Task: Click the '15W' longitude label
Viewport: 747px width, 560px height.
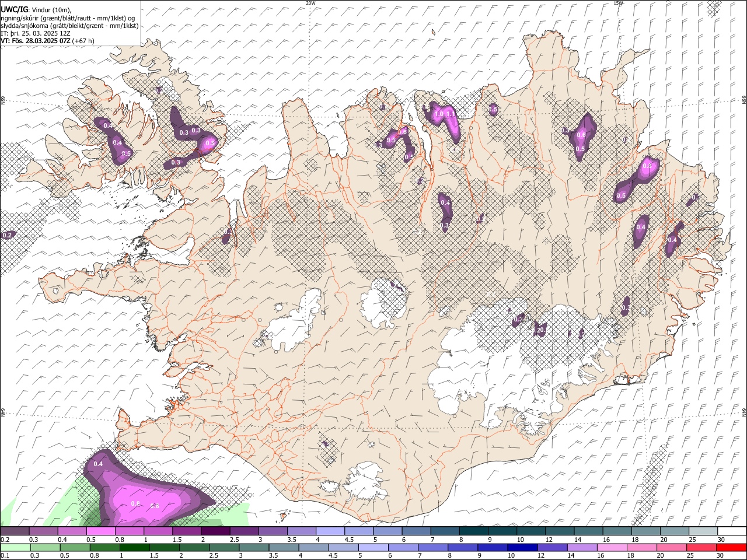Action: 618,3
